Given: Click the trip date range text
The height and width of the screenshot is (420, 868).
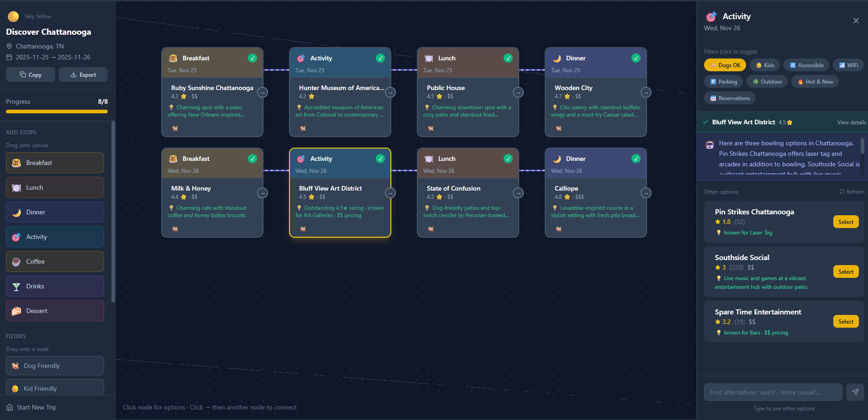Looking at the screenshot, I should (53, 57).
